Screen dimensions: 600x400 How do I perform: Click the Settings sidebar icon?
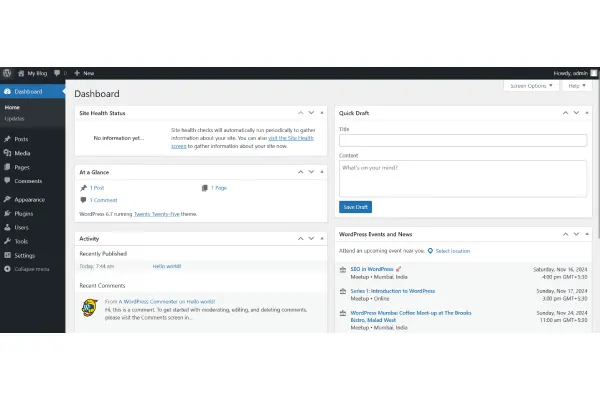pos(8,255)
